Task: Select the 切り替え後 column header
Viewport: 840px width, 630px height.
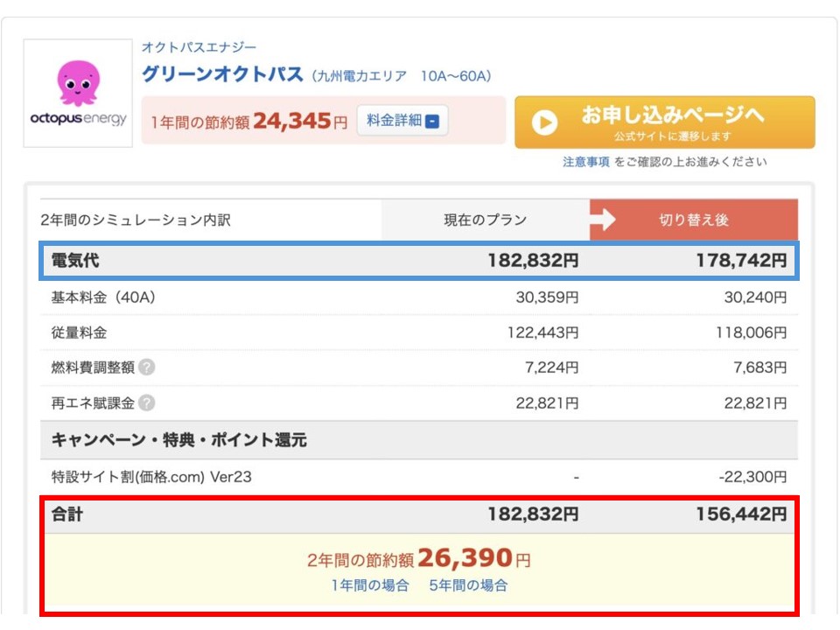Action: coord(694,220)
